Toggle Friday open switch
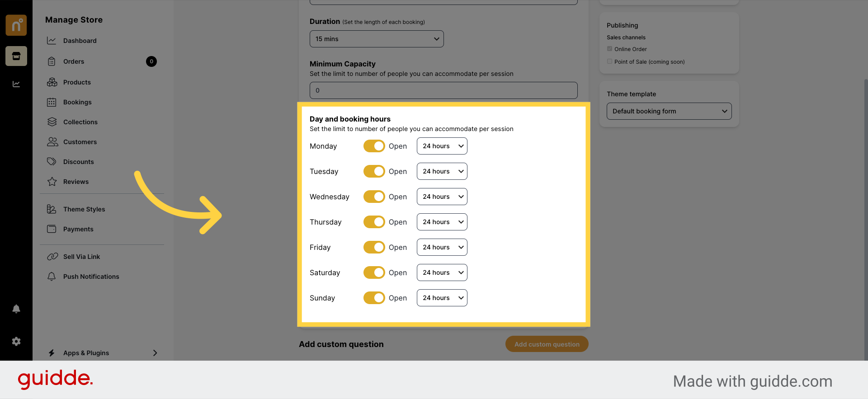This screenshot has width=868, height=399. coord(374,247)
